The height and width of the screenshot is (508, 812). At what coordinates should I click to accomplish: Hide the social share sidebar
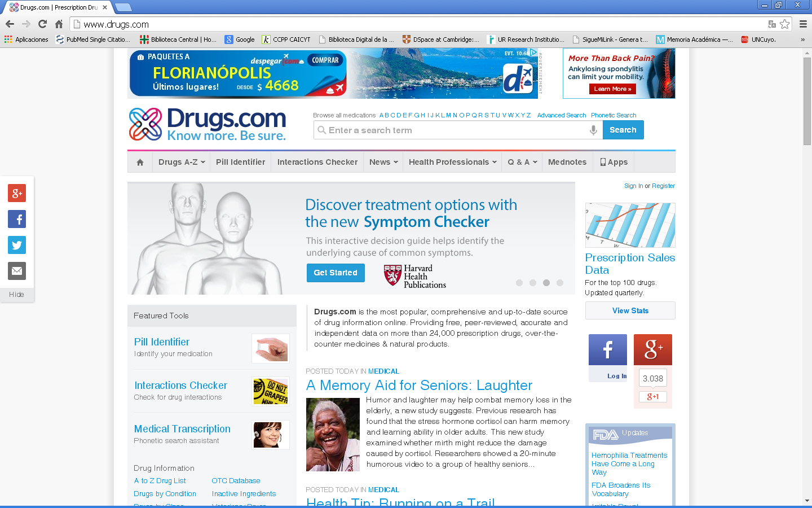16,295
